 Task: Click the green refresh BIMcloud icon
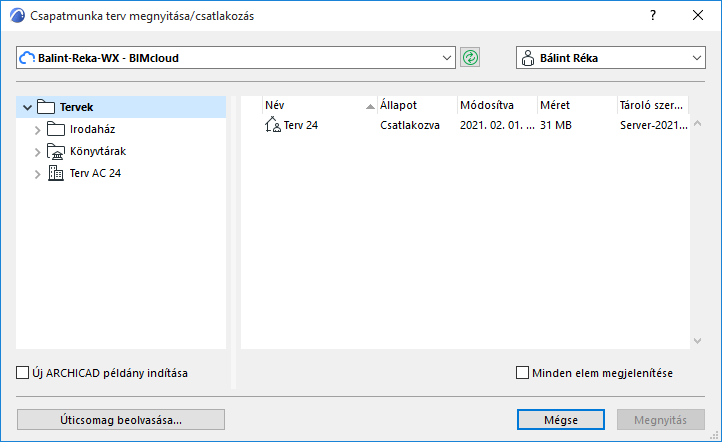pyautogui.click(x=470, y=58)
